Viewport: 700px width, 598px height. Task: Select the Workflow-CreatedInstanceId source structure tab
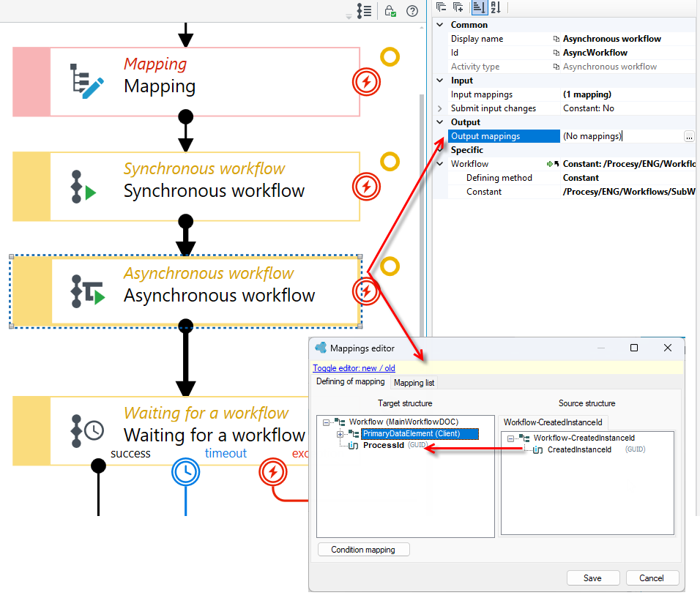pos(553,422)
